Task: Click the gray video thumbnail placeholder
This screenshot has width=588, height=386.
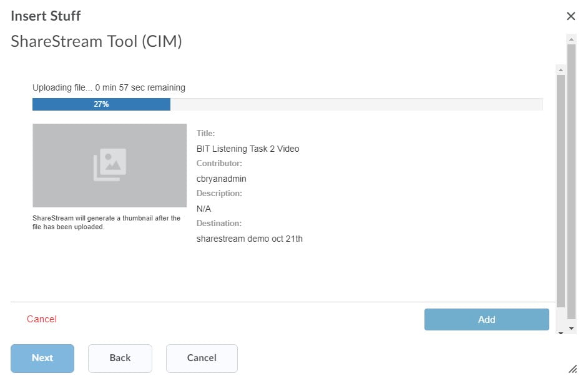Action: click(x=109, y=166)
